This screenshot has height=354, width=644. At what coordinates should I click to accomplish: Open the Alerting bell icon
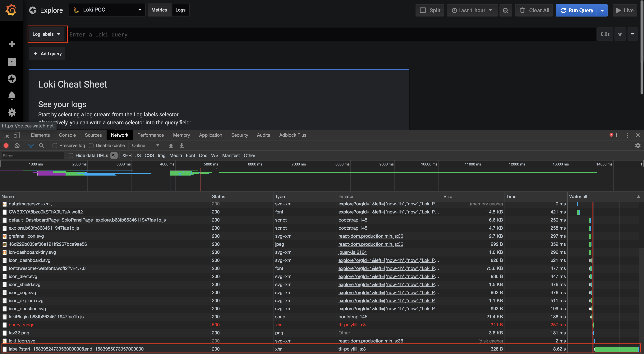tap(12, 95)
